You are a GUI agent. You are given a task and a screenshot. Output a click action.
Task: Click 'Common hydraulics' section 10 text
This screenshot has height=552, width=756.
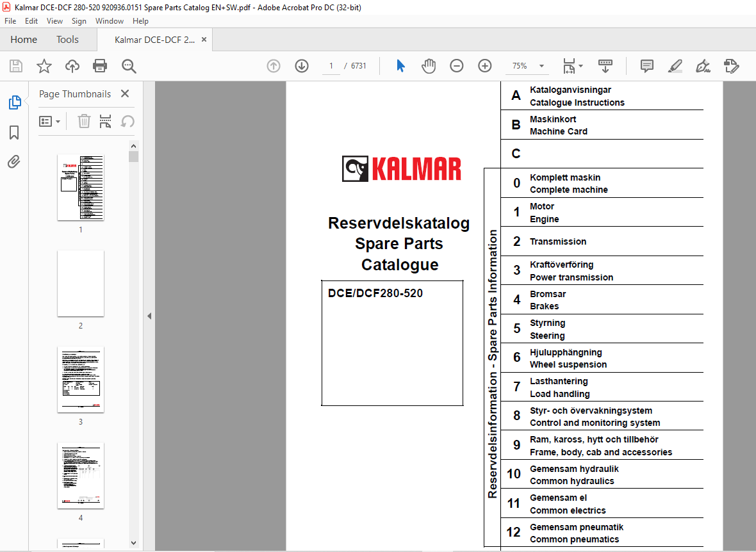tap(572, 481)
